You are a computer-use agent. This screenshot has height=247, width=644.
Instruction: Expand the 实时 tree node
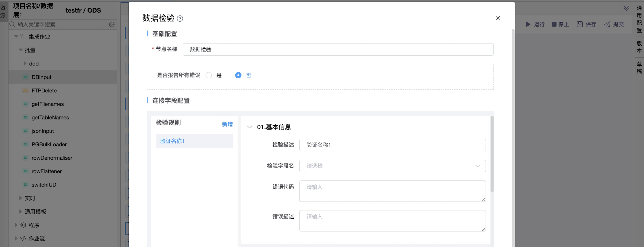(x=21, y=198)
